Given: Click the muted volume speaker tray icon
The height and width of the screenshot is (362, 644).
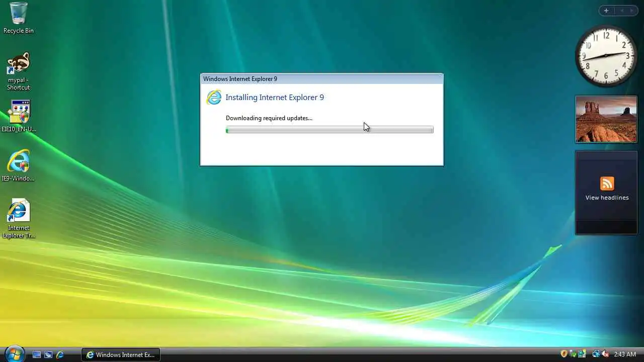Looking at the screenshot, I should [x=605, y=354].
